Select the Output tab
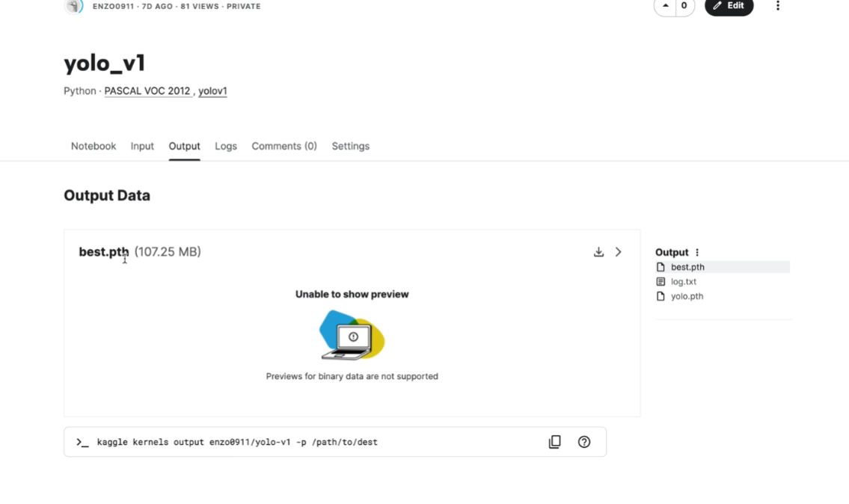This screenshot has width=849, height=504. 184,146
